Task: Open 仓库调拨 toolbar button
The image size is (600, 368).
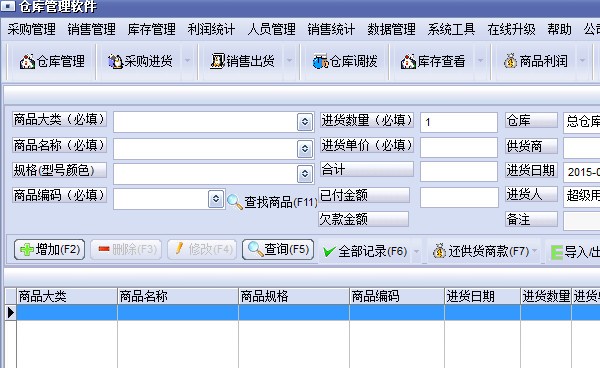Action: tap(345, 61)
